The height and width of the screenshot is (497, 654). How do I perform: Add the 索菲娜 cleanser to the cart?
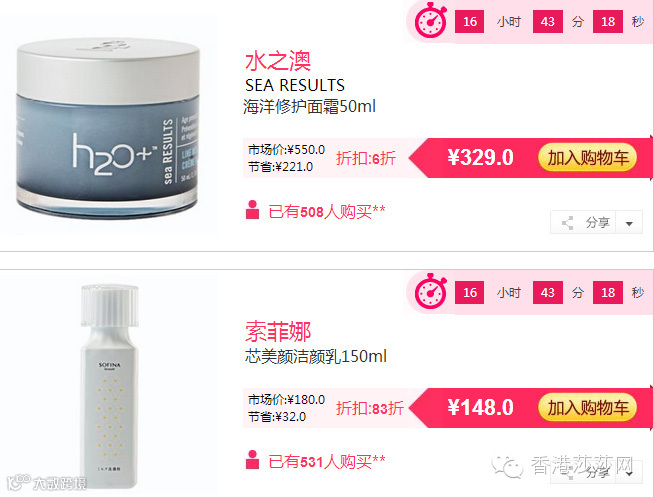pos(587,407)
